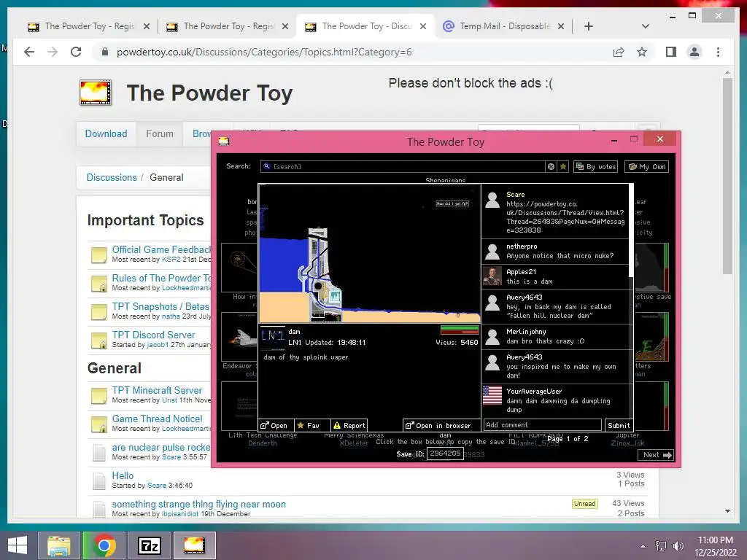Image resolution: width=747 pixels, height=560 pixels.
Task: Click netherpro's avatar icon
Action: 492,251
